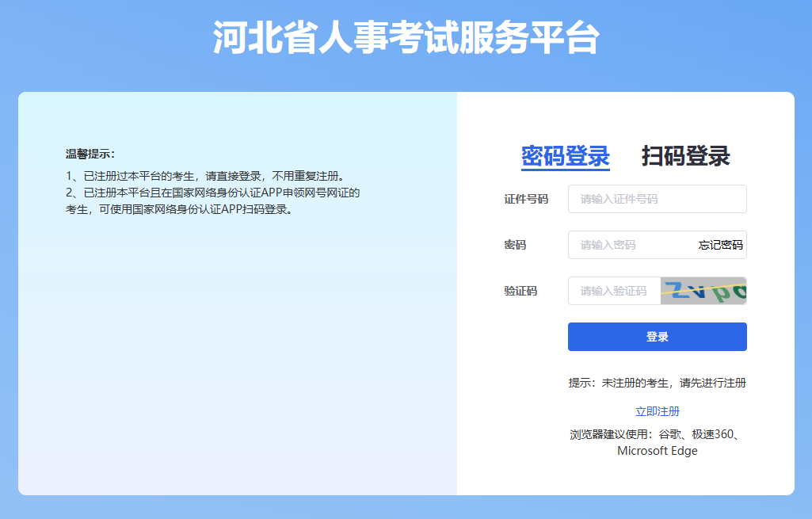Click the 河北省人事考试服务平台 page title

[x=406, y=38]
